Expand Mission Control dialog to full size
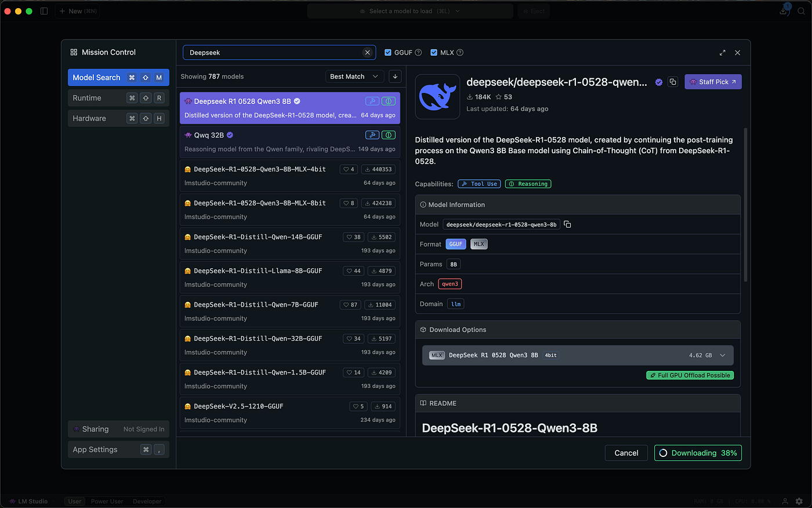812x508 pixels. tap(722, 53)
